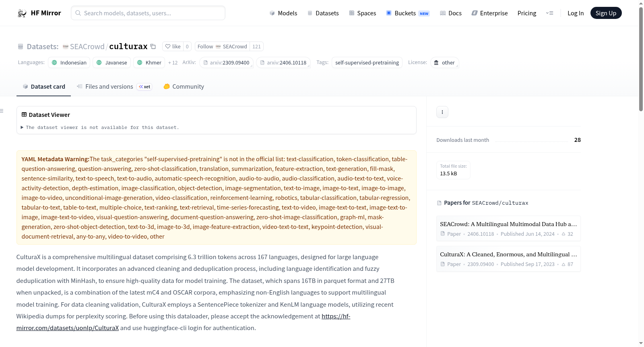
Task: Click the table icon beside Dataset Viewer
Action: tap(24, 115)
